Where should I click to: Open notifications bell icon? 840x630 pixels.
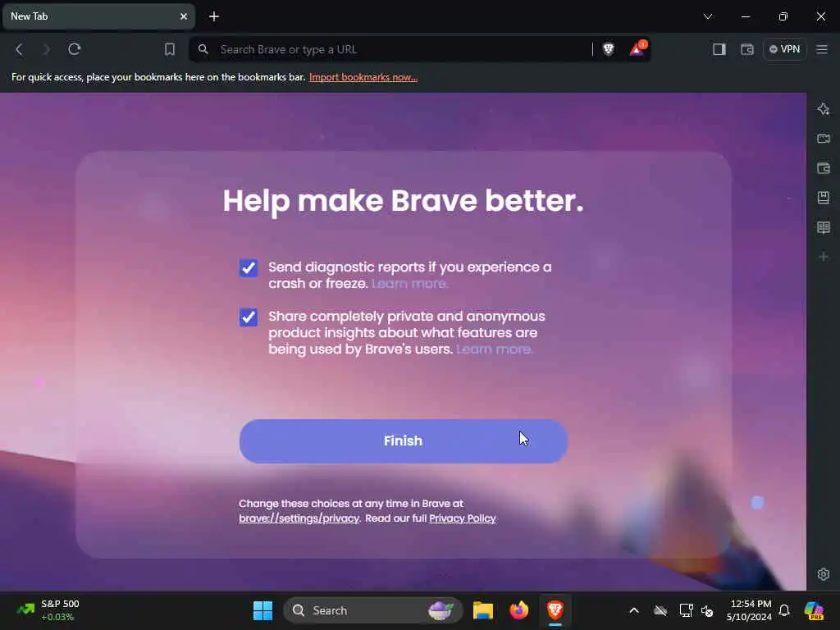[784, 610]
